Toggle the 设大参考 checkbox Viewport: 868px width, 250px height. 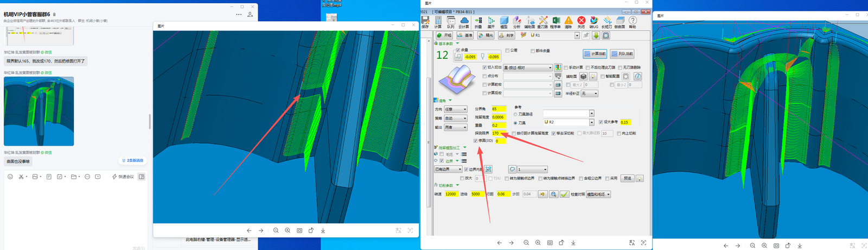pyautogui.click(x=601, y=122)
